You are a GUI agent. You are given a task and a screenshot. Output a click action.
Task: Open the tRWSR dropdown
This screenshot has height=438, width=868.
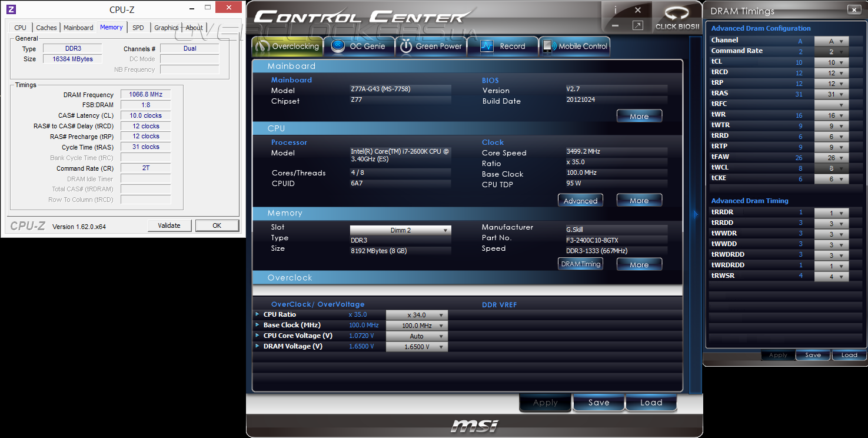832,277
